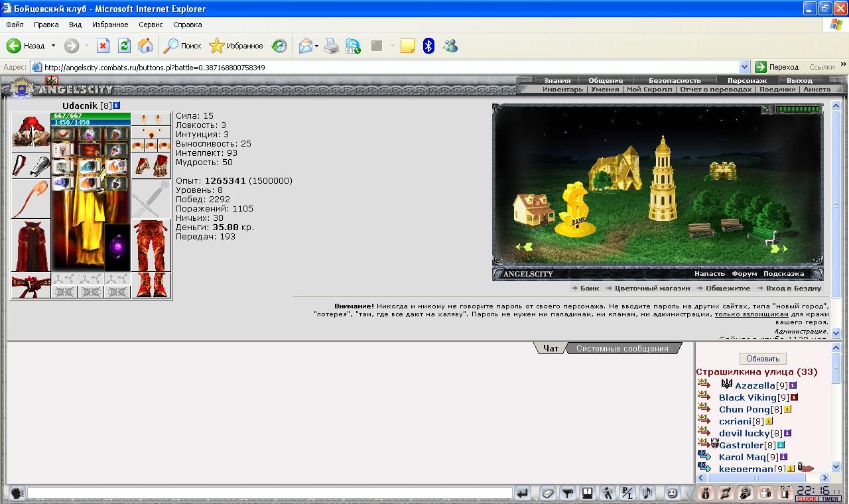Expand the address bar dropdown
Viewport: 849px width, 504px height.
tap(744, 67)
